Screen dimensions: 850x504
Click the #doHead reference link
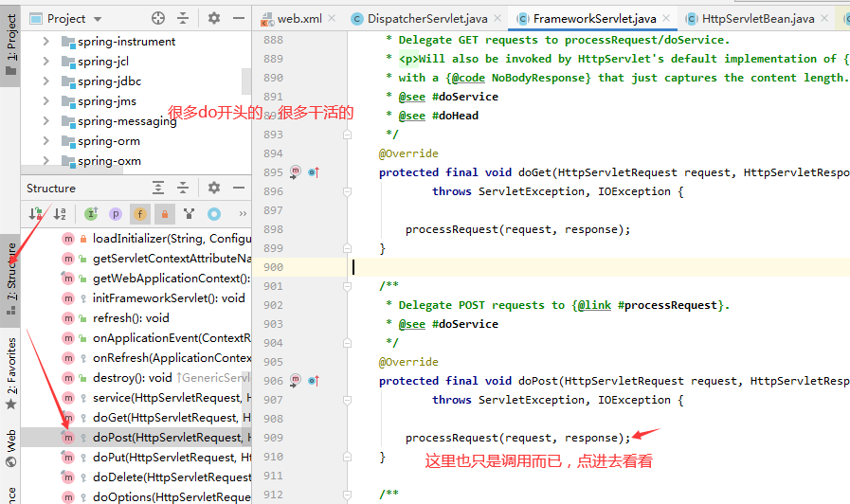456,116
